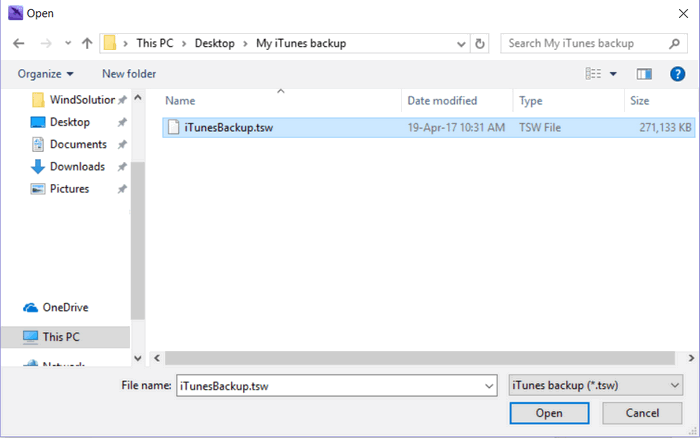Close the Open dialog window
The width and height of the screenshot is (700, 438).
click(683, 14)
